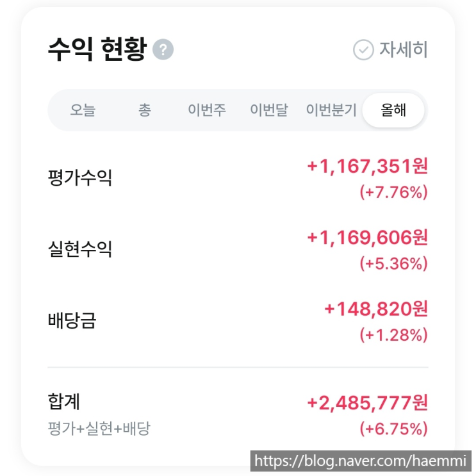This screenshot has height=476, width=476.
Task: Click the 수익 현황 heading
Action: click(97, 49)
